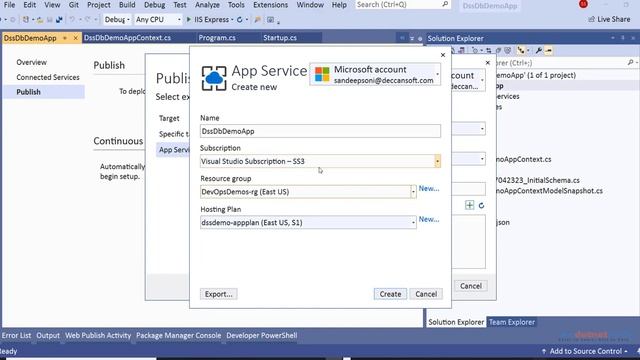Open Add to Source Control menu

coord(584,351)
